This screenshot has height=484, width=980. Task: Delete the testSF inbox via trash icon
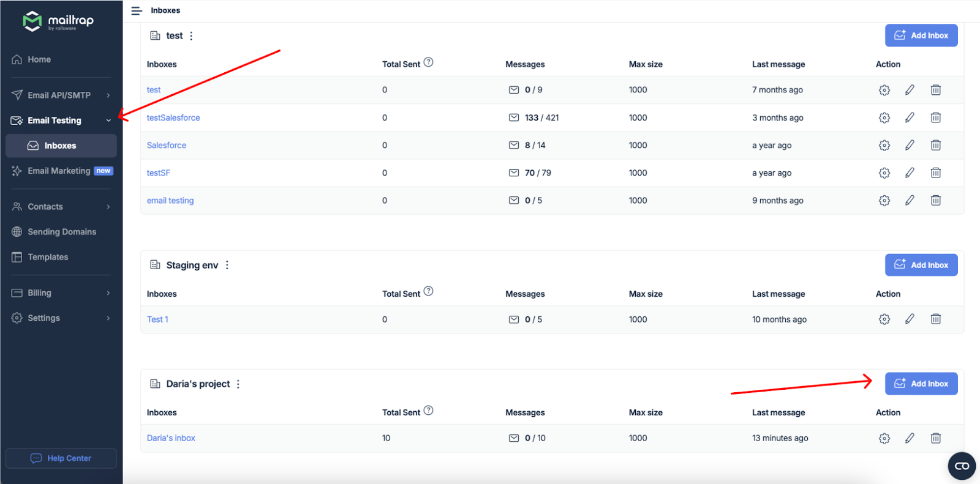935,173
